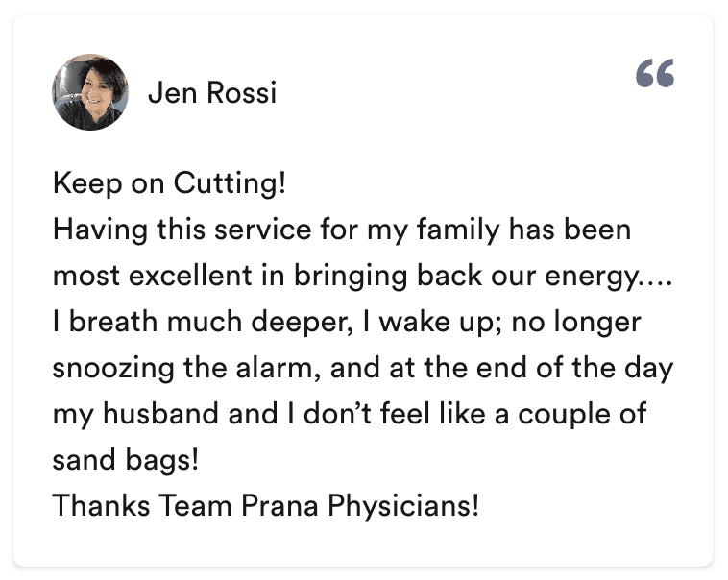
Task: Click the word 'Cutting!' in the headline
Action: [230, 184]
